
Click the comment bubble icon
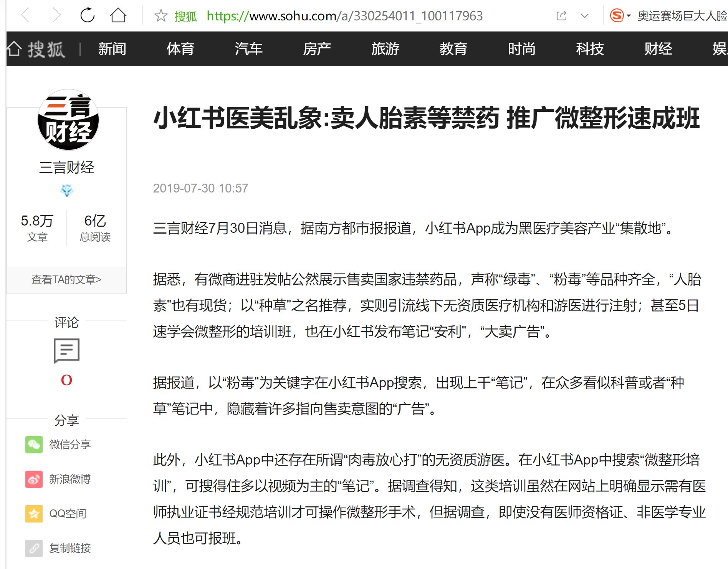click(66, 350)
